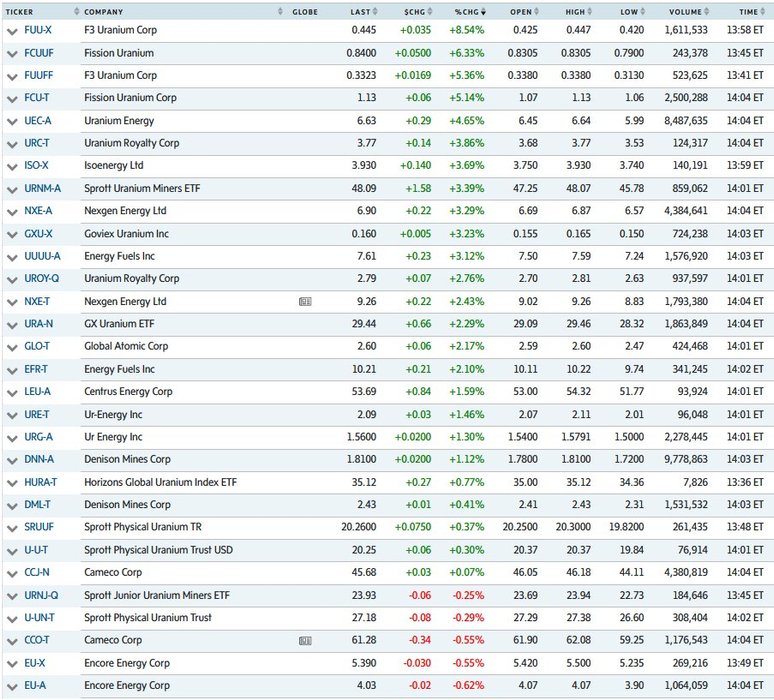Sort by Volume column header

(689, 11)
